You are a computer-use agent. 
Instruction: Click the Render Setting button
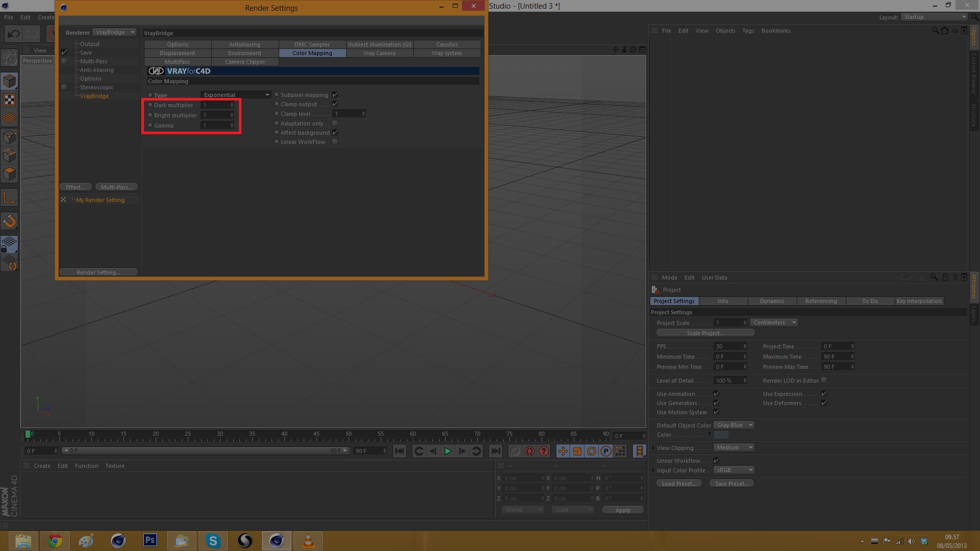point(98,272)
